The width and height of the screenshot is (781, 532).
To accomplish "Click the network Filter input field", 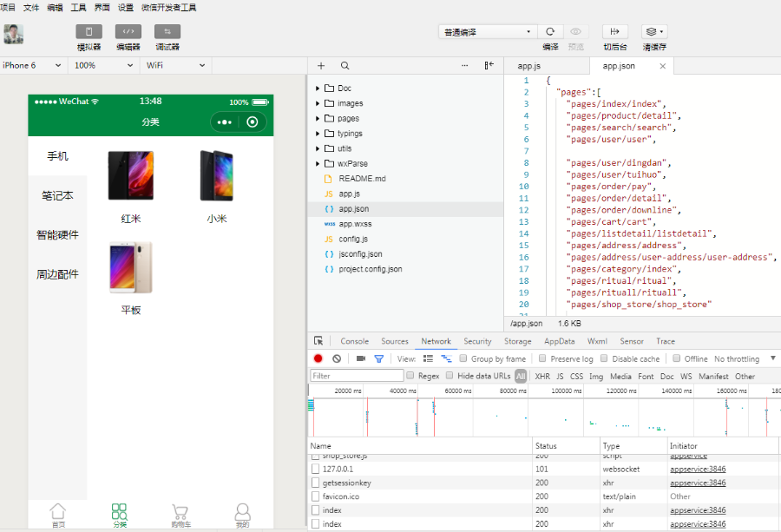I will [357, 376].
